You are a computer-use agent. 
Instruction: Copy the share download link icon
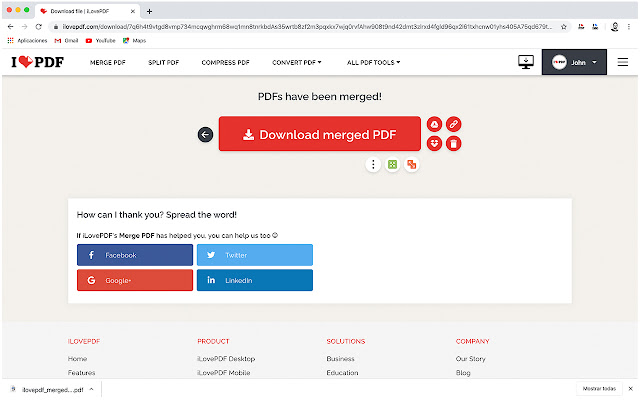click(453, 124)
